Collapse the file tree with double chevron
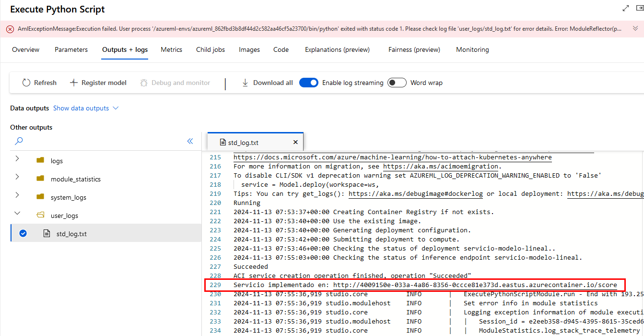Image resolution: width=644 pixels, height=336 pixels. point(190,141)
